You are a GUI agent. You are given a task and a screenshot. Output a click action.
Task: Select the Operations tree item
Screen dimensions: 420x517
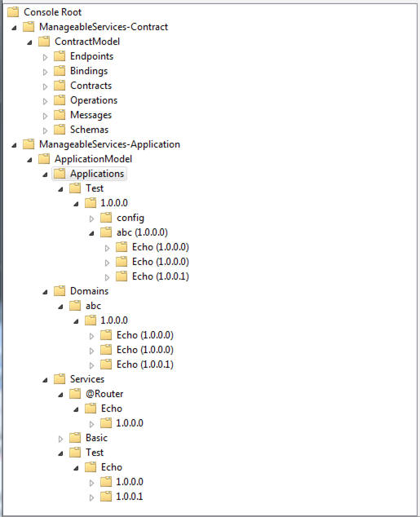(94, 100)
